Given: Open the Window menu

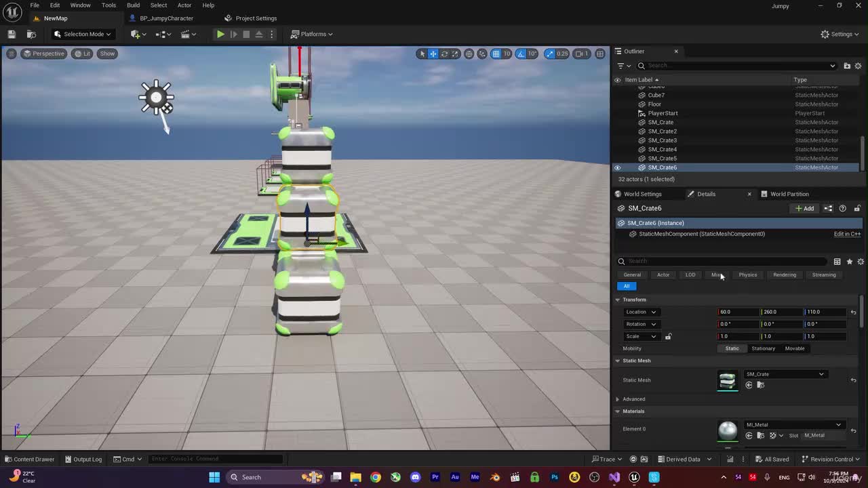Looking at the screenshot, I should click(80, 5).
